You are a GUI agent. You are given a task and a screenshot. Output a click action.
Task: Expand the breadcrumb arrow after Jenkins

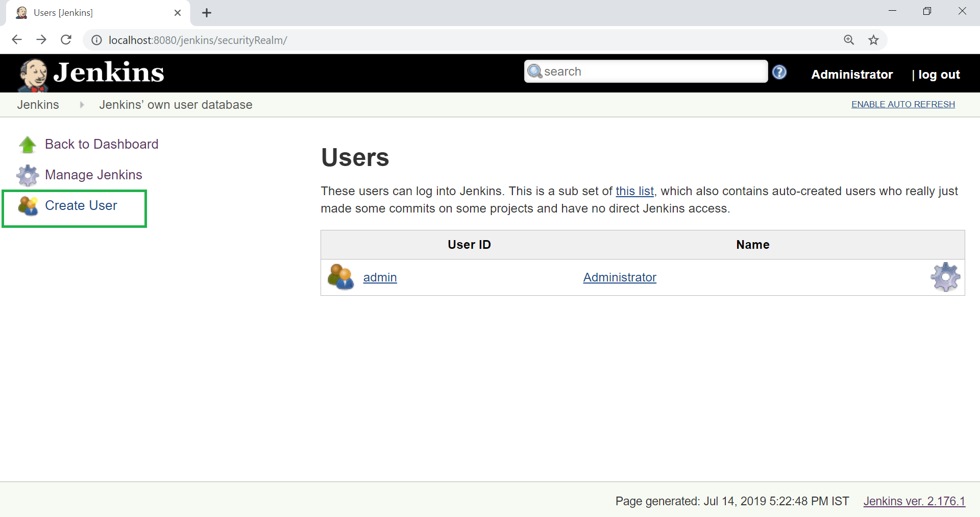point(82,105)
